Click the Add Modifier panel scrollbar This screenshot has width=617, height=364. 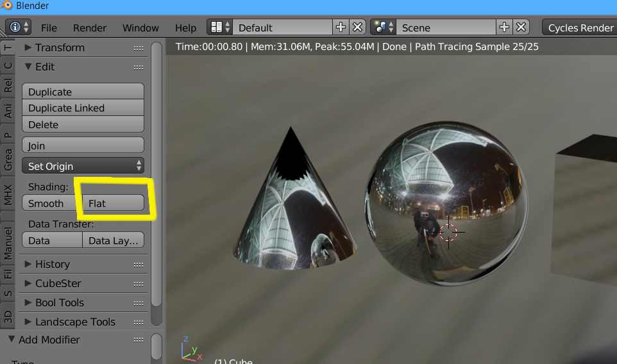click(156, 347)
